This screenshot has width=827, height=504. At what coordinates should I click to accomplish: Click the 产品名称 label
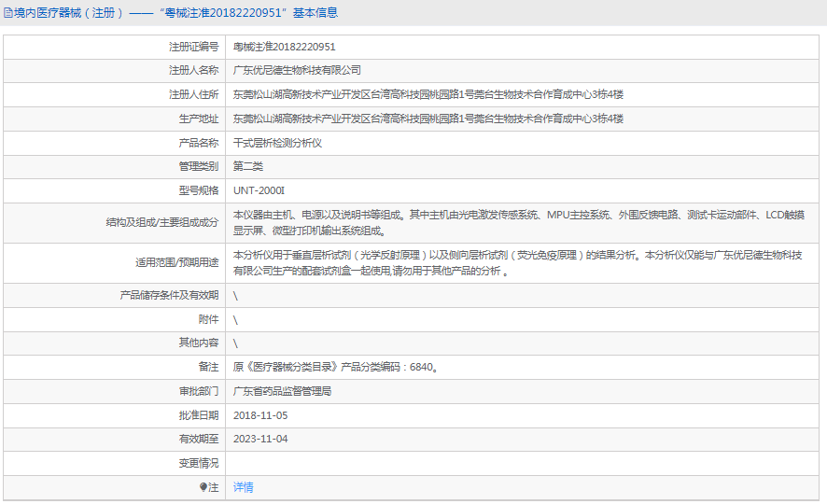point(198,143)
